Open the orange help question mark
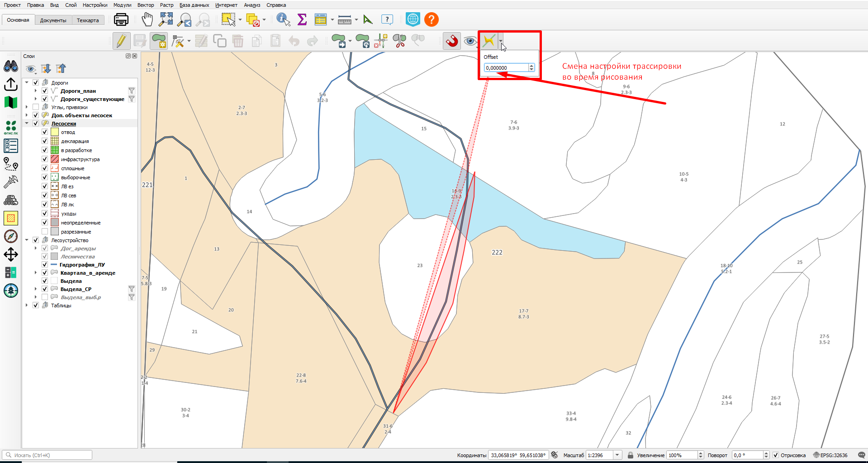 click(432, 19)
